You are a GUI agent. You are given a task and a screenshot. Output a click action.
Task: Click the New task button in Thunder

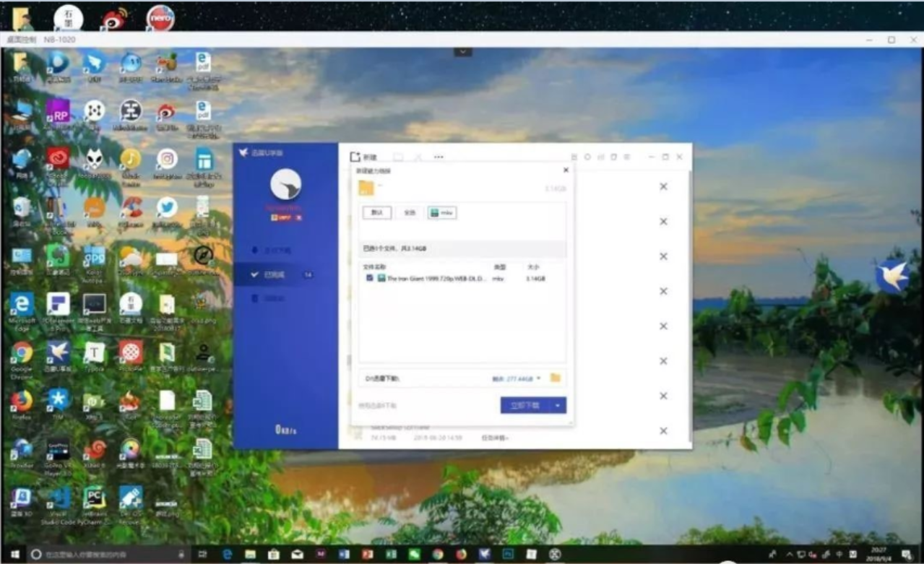pyautogui.click(x=364, y=157)
